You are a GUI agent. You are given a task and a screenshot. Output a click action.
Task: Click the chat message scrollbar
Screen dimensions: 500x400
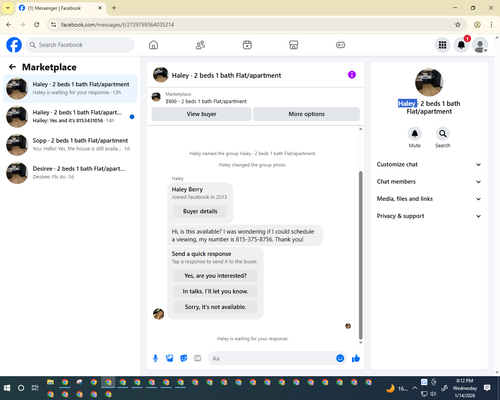360,255
